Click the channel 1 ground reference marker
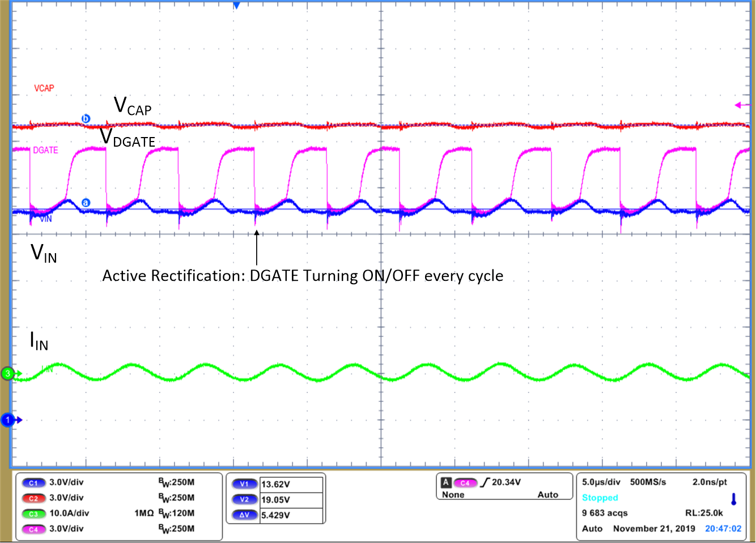 pyautogui.click(x=8, y=420)
